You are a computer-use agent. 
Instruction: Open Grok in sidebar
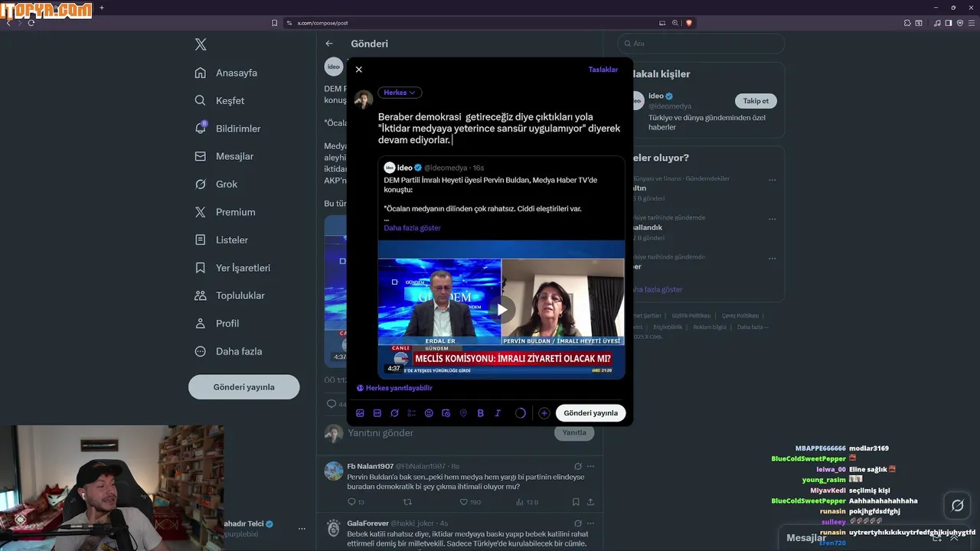click(217, 184)
